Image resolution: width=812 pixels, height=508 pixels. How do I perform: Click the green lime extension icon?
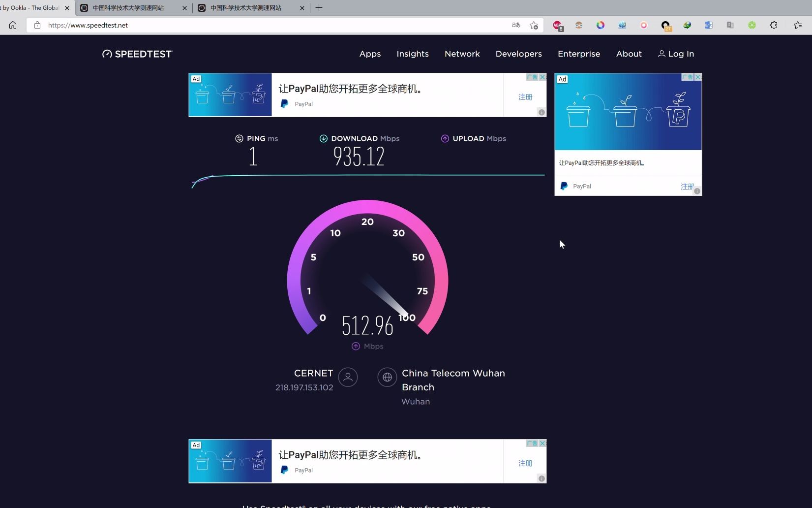pos(752,25)
